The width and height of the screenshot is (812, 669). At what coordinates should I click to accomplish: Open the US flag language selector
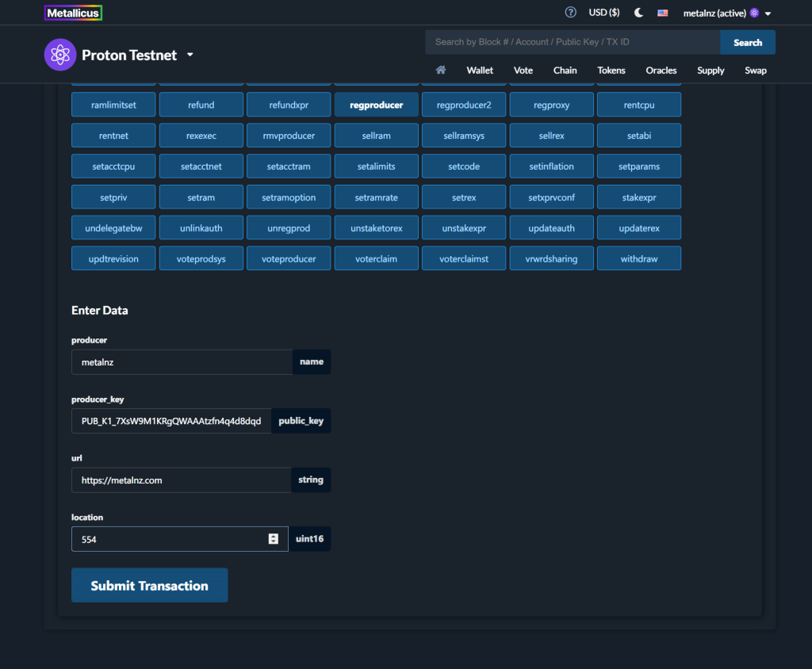(x=662, y=13)
